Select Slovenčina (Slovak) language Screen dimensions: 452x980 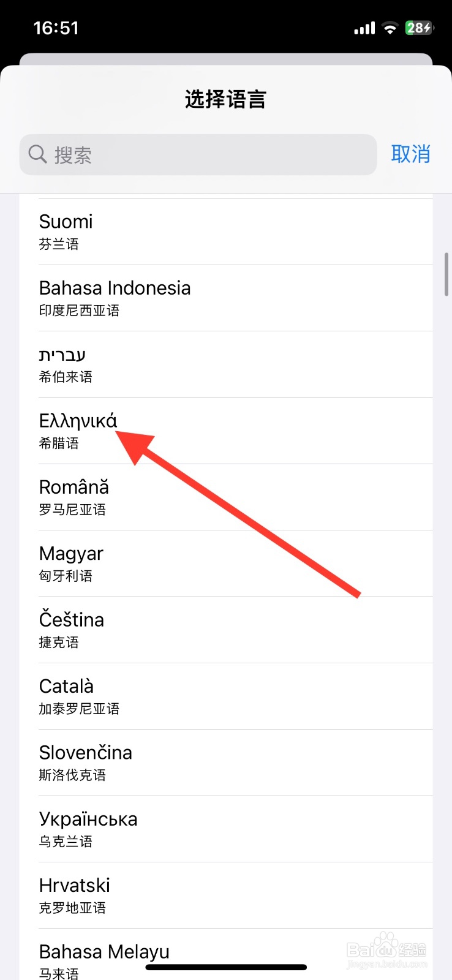click(x=225, y=763)
